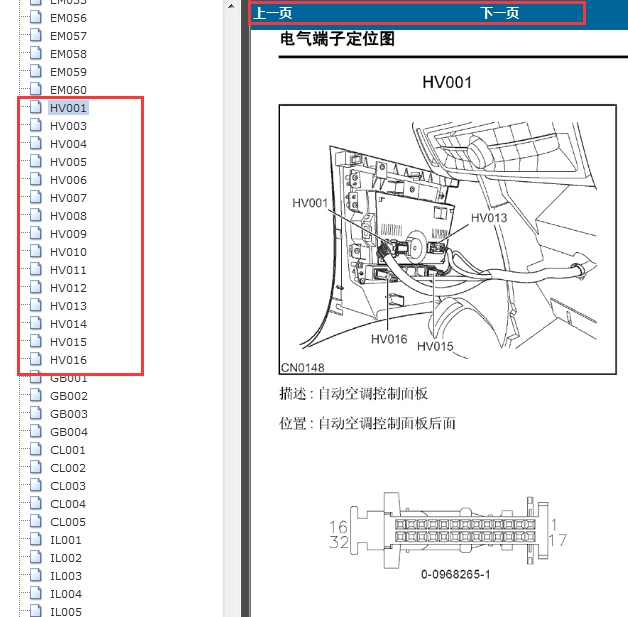Click the page icon beside GB002
The height and width of the screenshot is (617, 628).
(x=36, y=395)
